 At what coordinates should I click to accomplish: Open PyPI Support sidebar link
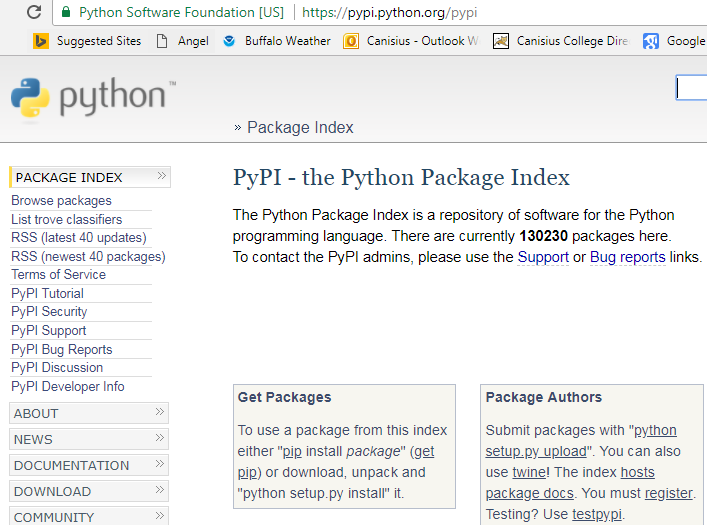point(49,330)
